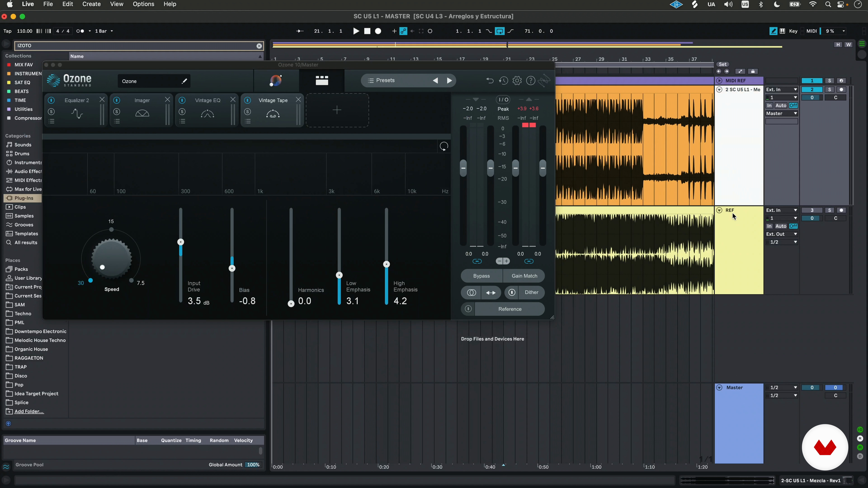Open the Options menu
Image resolution: width=868 pixels, height=488 pixels.
point(144,4)
